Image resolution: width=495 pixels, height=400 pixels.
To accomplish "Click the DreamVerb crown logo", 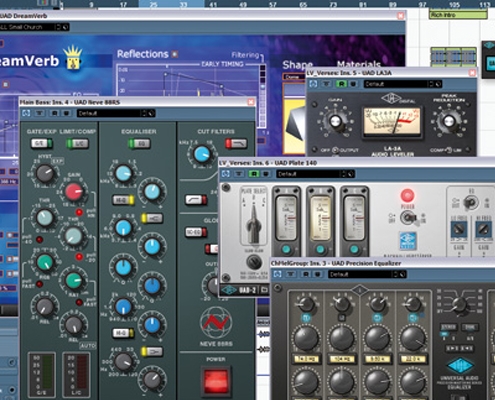I will click(74, 58).
